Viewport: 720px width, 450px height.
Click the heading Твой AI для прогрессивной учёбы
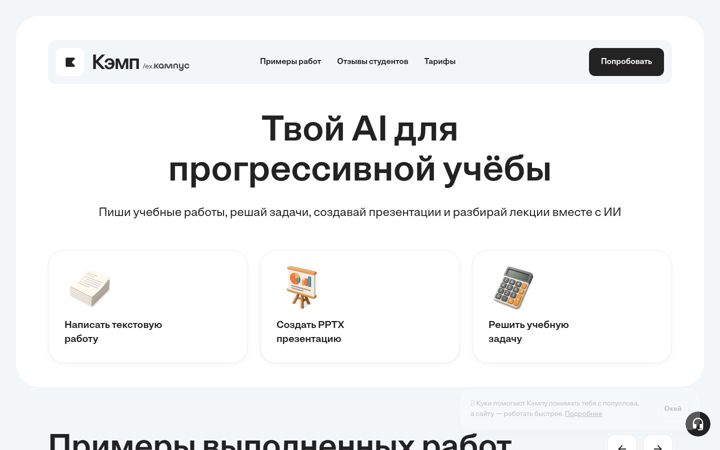[x=360, y=149]
